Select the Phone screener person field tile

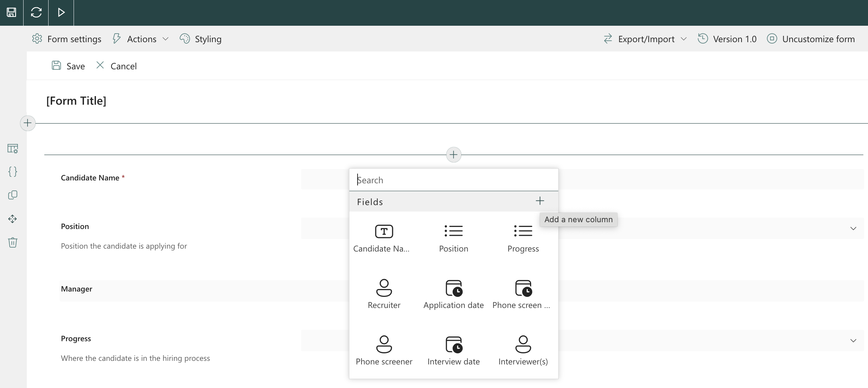point(384,351)
